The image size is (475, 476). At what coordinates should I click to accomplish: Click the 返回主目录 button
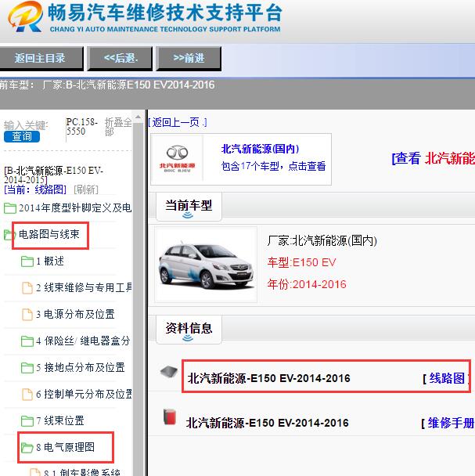pyautogui.click(x=41, y=58)
